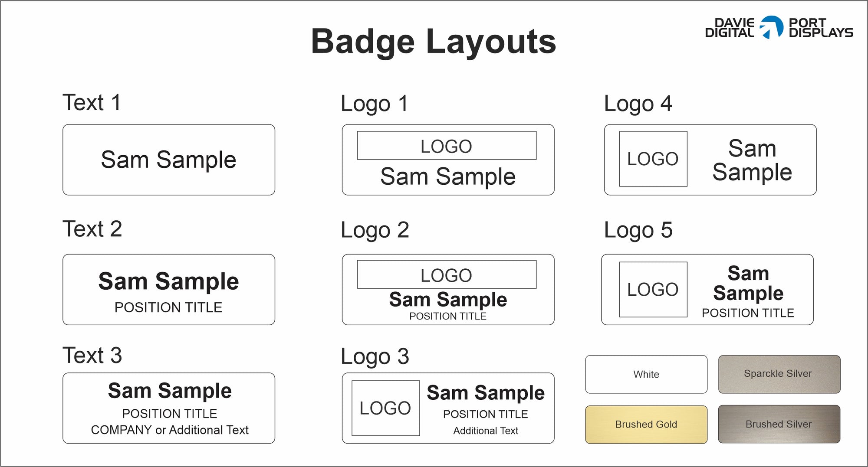The width and height of the screenshot is (868, 467).
Task: Select the Badge Layouts title heading
Action: click(x=434, y=42)
